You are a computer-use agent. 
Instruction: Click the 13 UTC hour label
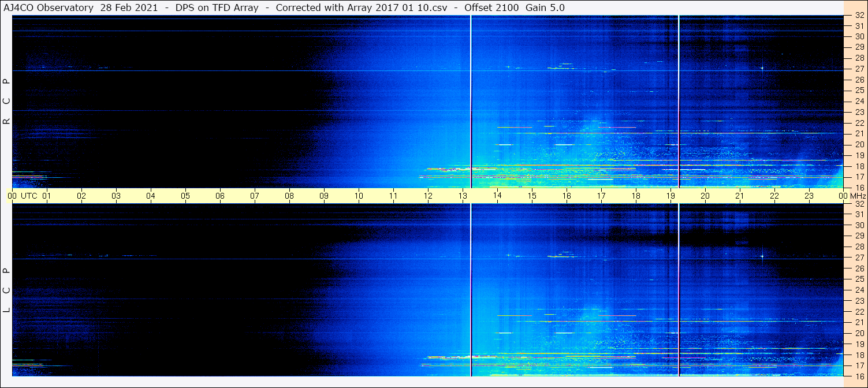click(463, 196)
